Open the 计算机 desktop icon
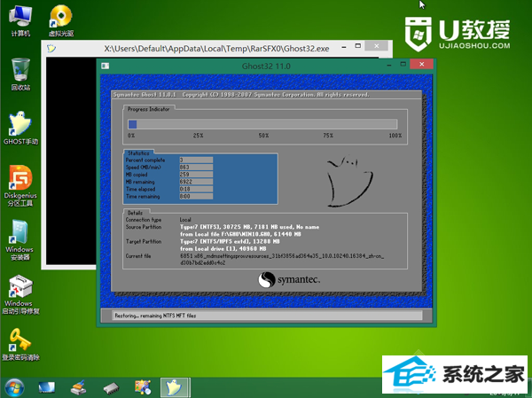Screen dimensions: 532x398 point(20,20)
